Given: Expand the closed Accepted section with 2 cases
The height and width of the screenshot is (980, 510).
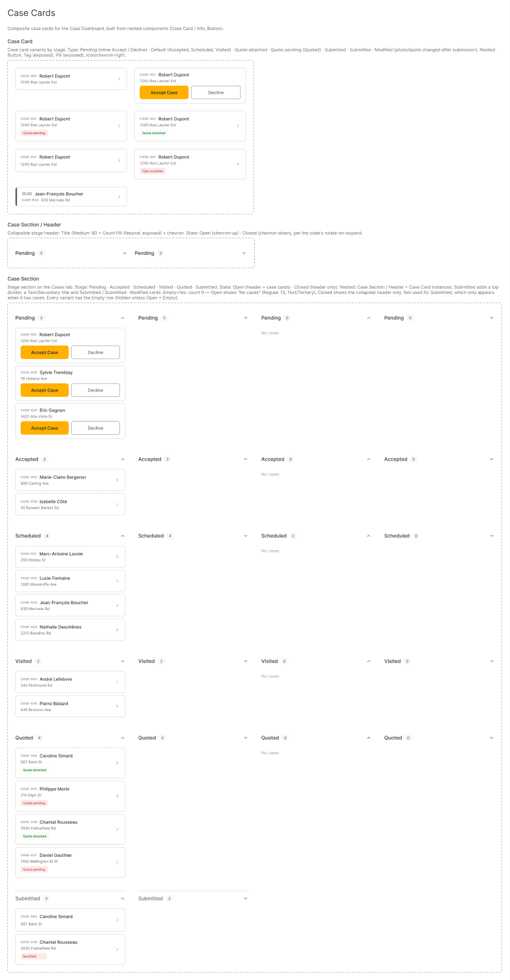Looking at the screenshot, I should pyautogui.click(x=246, y=459).
